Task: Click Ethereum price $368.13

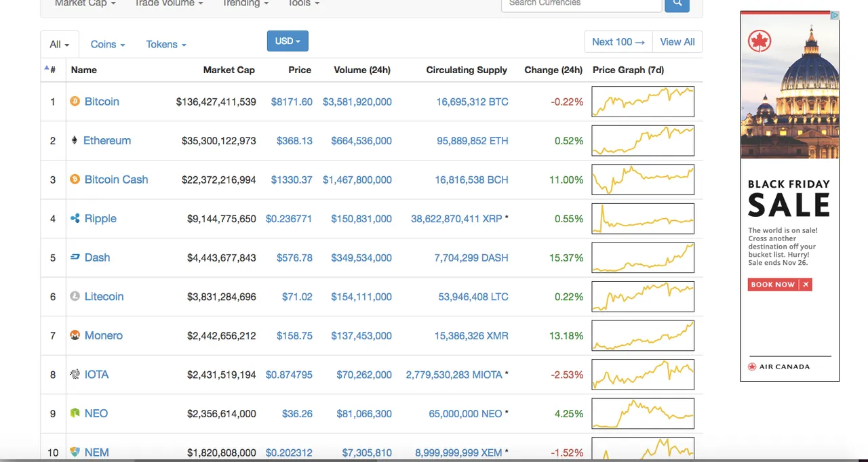Action: click(x=294, y=141)
